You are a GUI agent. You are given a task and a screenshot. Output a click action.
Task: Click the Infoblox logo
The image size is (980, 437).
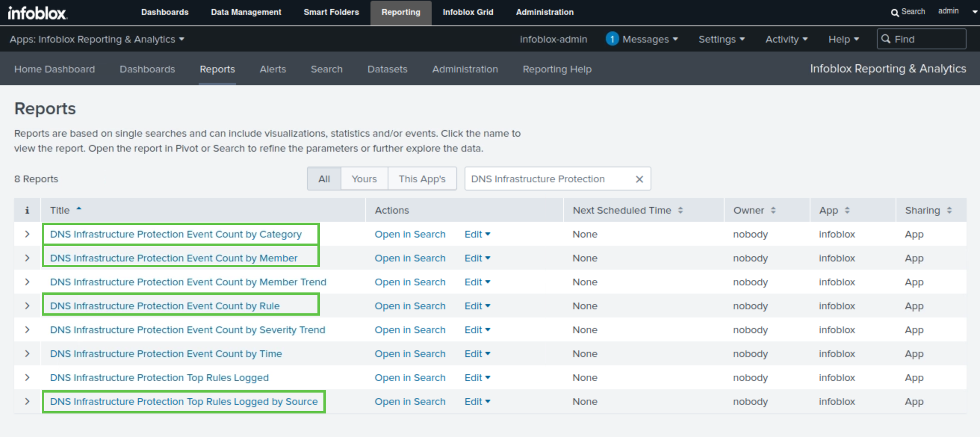pos(37,13)
